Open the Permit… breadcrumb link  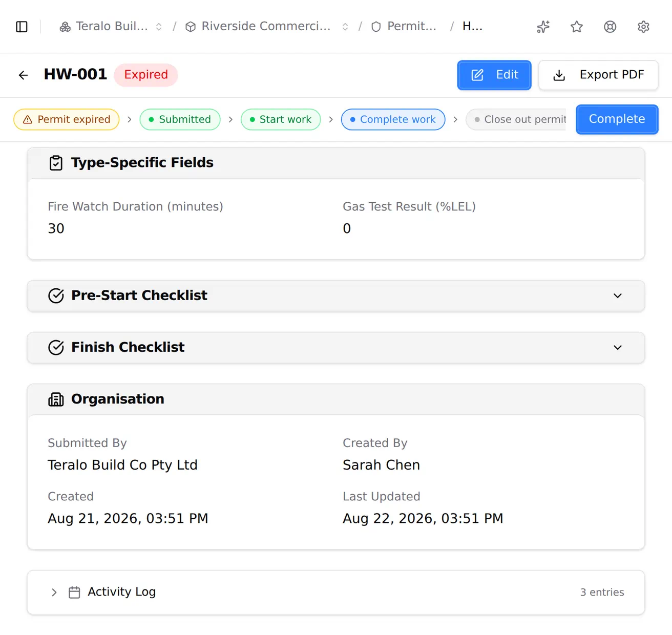point(412,26)
